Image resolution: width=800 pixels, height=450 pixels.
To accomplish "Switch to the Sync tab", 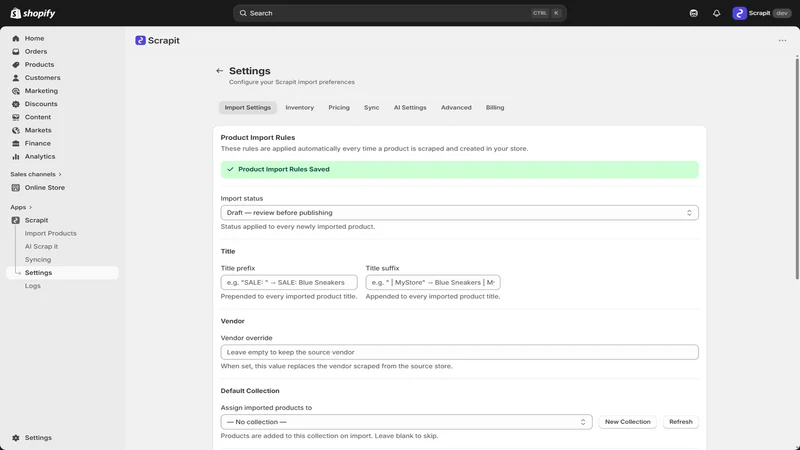I will pos(371,108).
